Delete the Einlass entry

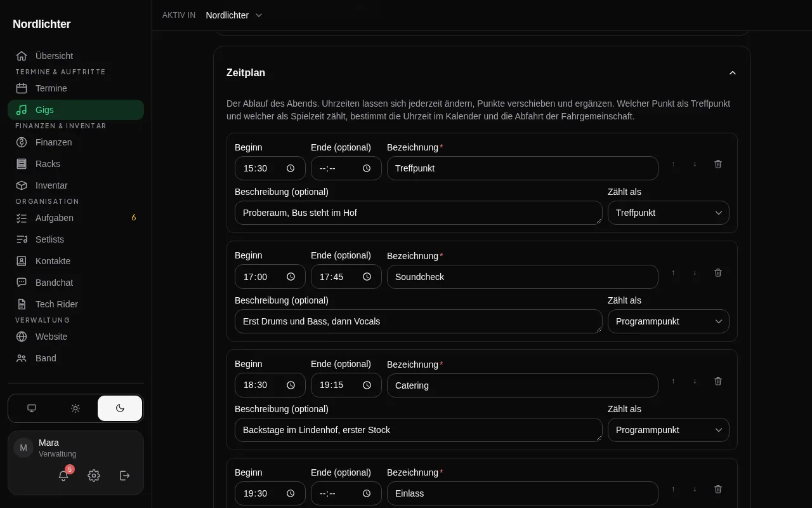(x=718, y=489)
